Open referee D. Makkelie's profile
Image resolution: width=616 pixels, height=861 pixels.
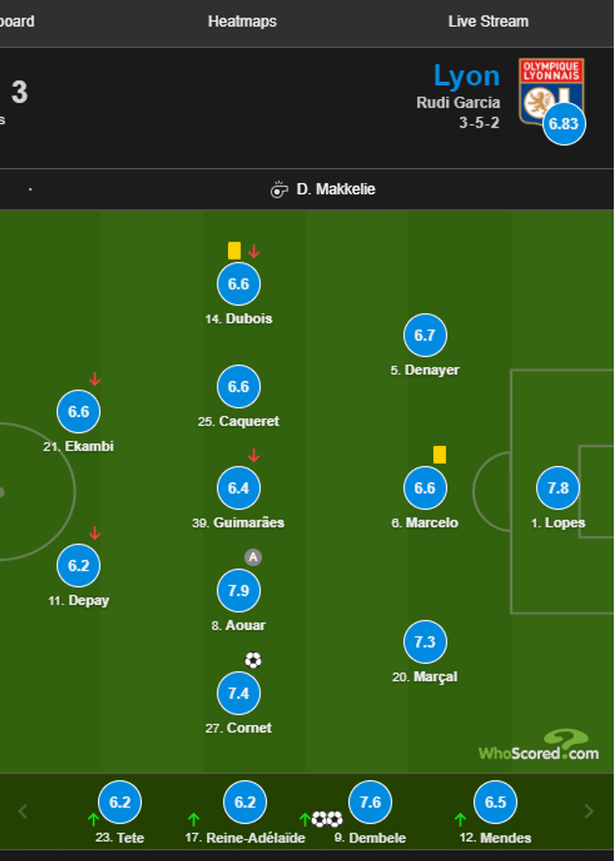[x=336, y=189]
